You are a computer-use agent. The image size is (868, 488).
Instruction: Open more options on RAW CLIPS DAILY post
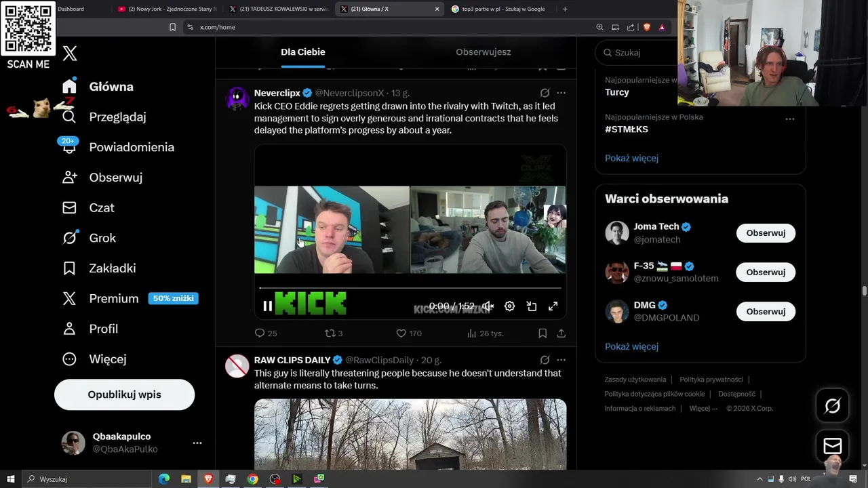pyautogui.click(x=561, y=360)
